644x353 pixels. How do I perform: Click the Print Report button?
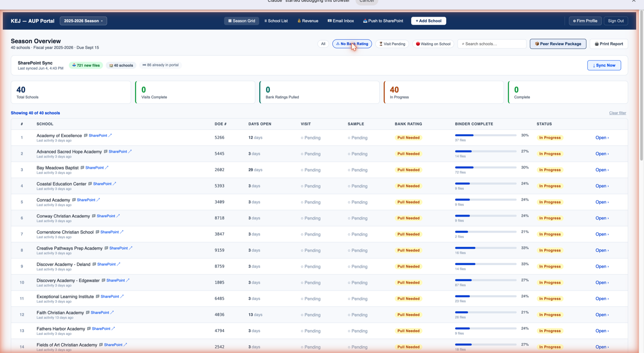coord(609,44)
